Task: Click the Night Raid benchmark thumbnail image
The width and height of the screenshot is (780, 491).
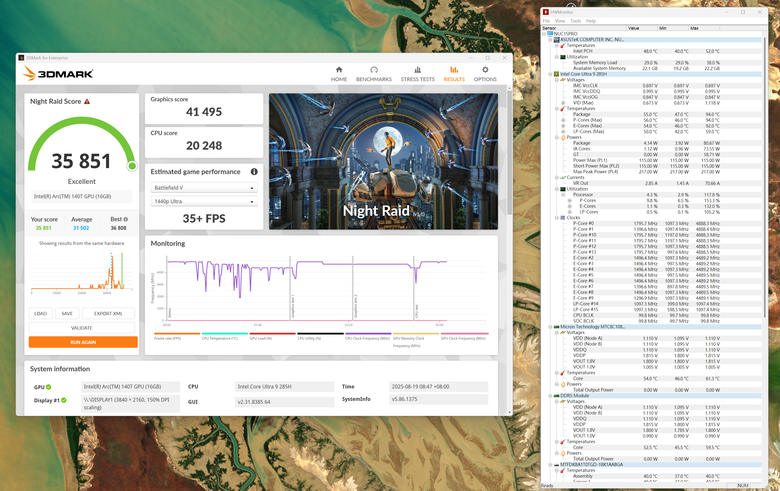Action: pos(384,161)
